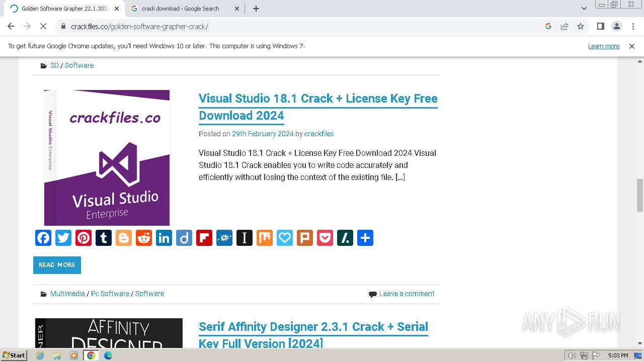Share post on Pocket icon
The image size is (644, 362).
click(x=325, y=238)
